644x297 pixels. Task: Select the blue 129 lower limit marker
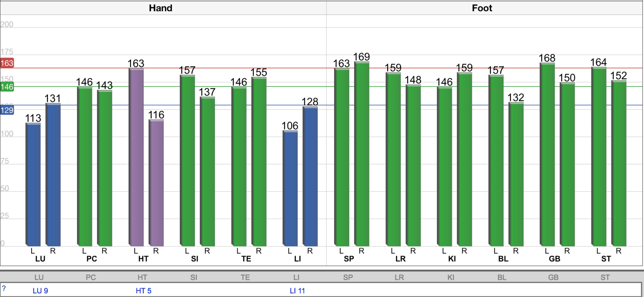pos(7,110)
